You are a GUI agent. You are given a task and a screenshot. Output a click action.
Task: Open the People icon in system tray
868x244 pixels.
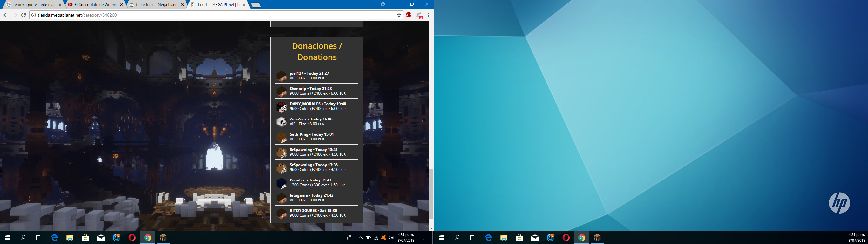coord(349,238)
